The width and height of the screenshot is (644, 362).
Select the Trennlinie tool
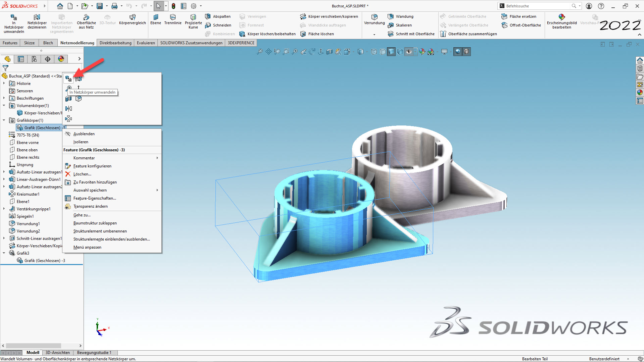[173, 20]
